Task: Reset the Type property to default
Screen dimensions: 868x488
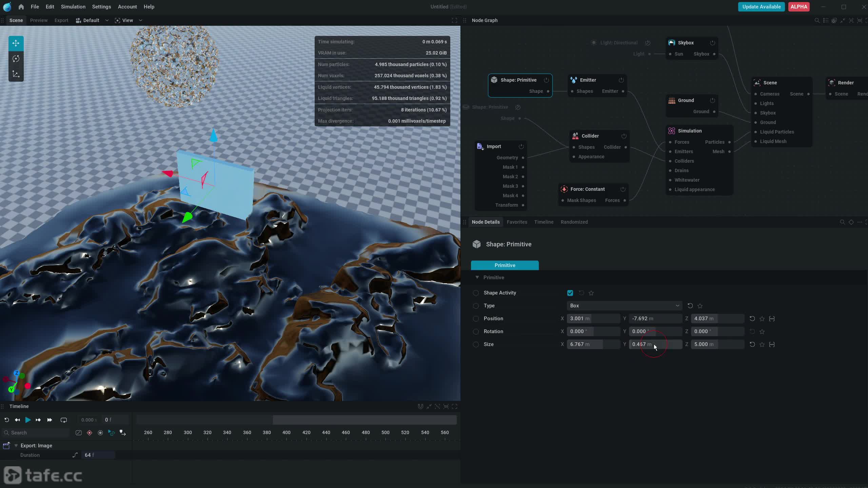Action: tap(690, 306)
